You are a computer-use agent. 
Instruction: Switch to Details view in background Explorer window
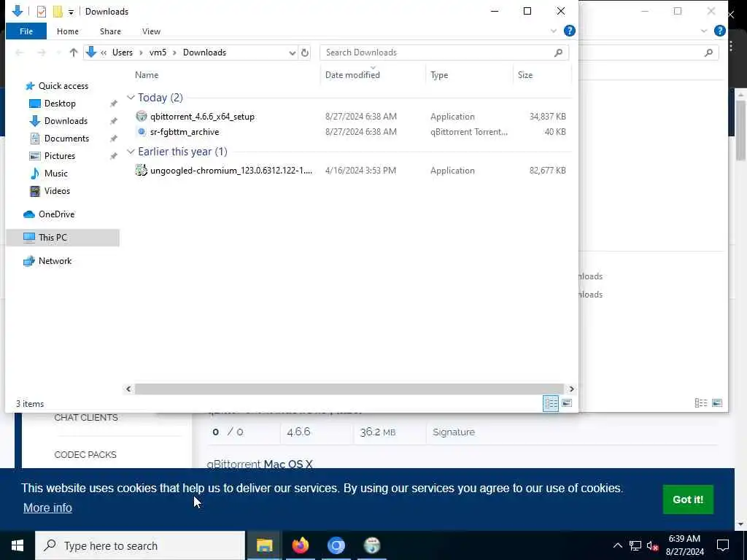pos(701,403)
